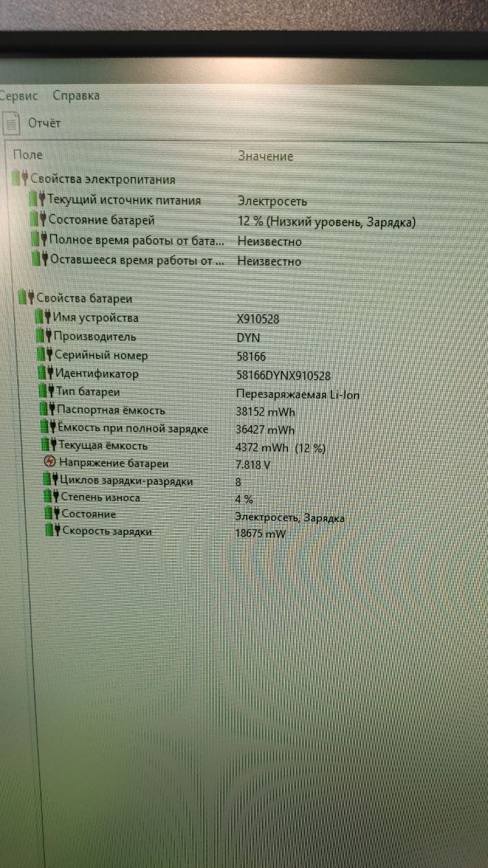
Task: Select the Ёмкость при полной зарядке label
Action: click(x=134, y=429)
